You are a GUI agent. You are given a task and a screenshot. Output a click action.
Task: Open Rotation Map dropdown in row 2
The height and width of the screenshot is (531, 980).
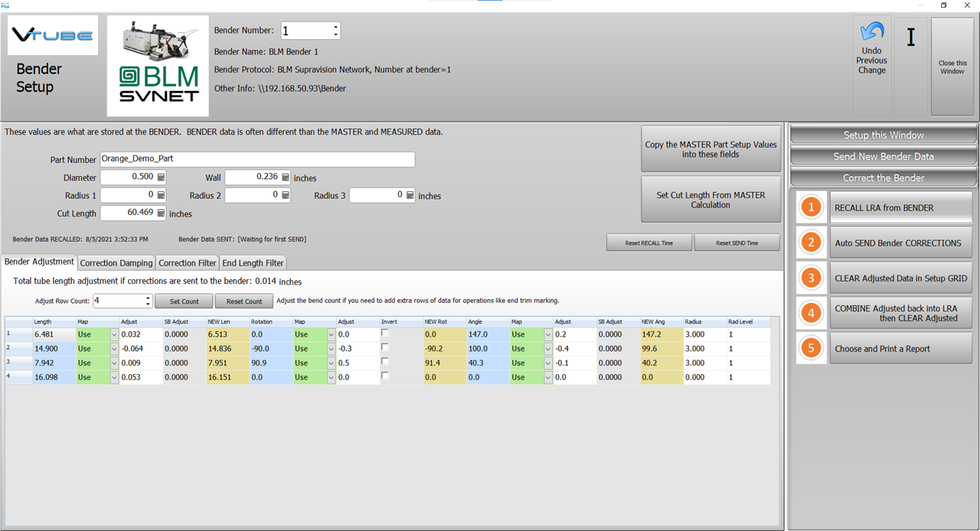point(331,349)
